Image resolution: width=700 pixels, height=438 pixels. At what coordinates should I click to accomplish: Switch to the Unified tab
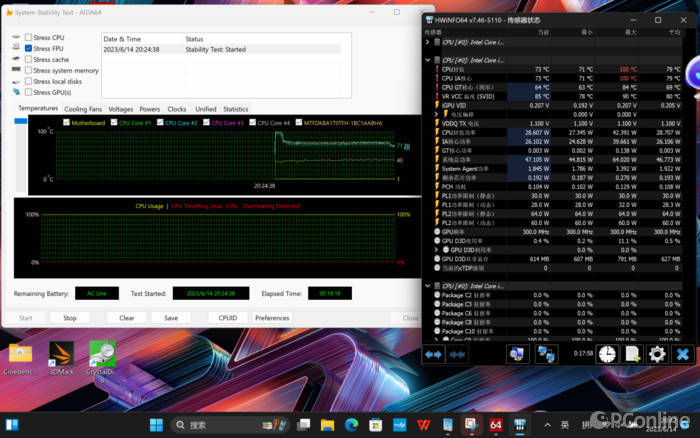(206, 109)
